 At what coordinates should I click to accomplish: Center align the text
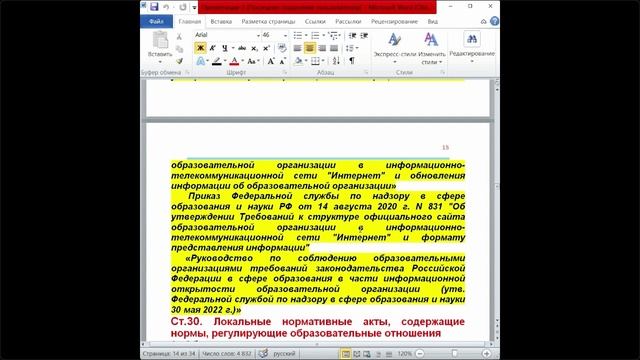[x=309, y=48]
